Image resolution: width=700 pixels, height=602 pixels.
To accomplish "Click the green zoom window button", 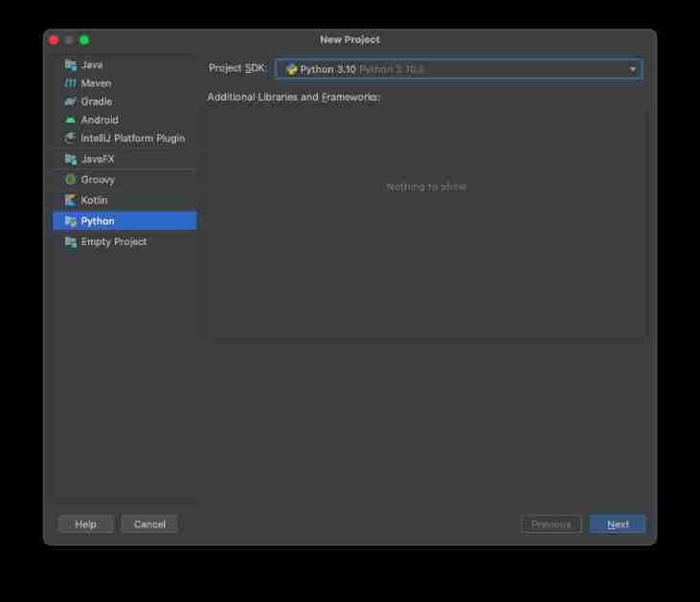I will [84, 40].
